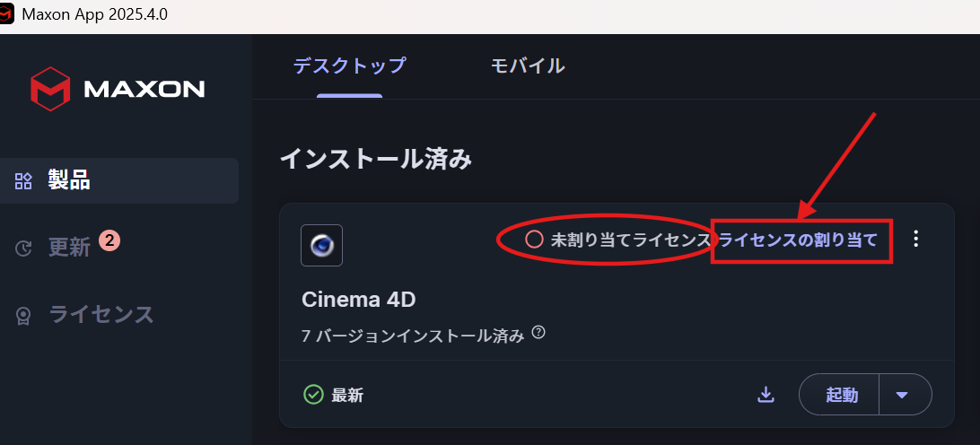
Task: Open the three-dot menu for Cinema 4D
Action: pyautogui.click(x=915, y=239)
